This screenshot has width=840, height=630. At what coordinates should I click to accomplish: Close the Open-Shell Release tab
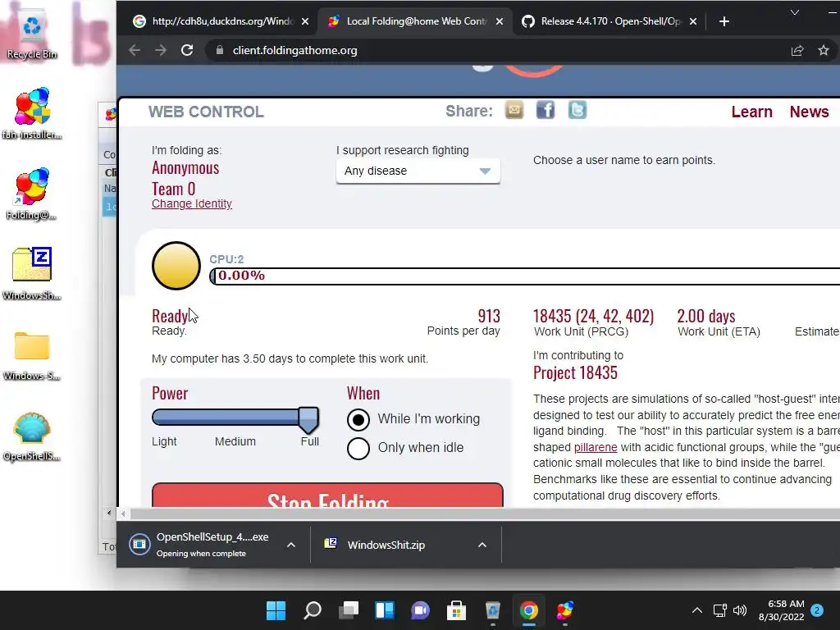[692, 21]
